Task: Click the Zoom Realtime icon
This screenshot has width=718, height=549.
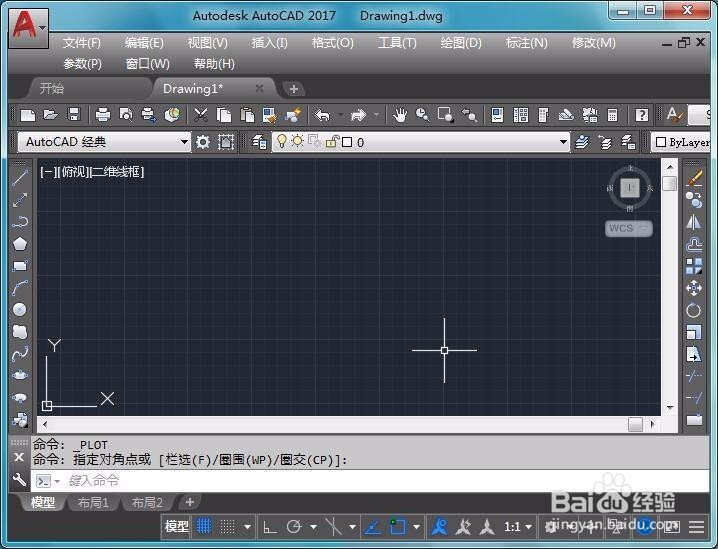Action: (x=422, y=114)
